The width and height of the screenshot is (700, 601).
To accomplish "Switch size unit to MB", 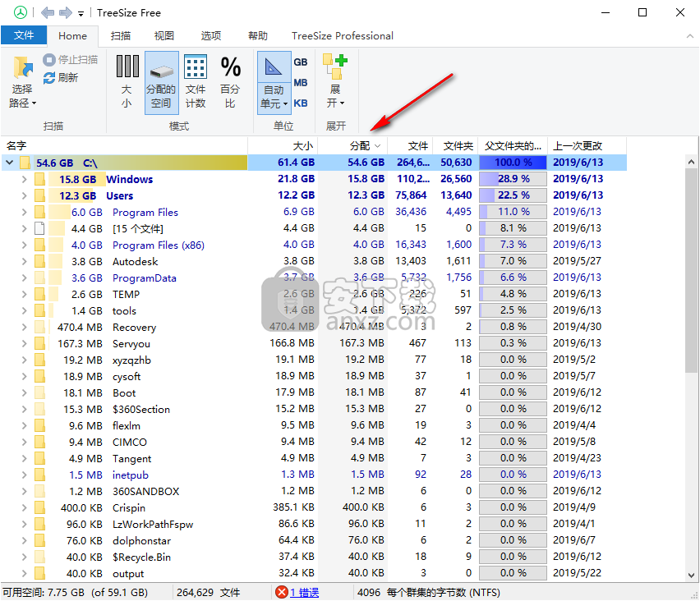I will click(x=301, y=83).
